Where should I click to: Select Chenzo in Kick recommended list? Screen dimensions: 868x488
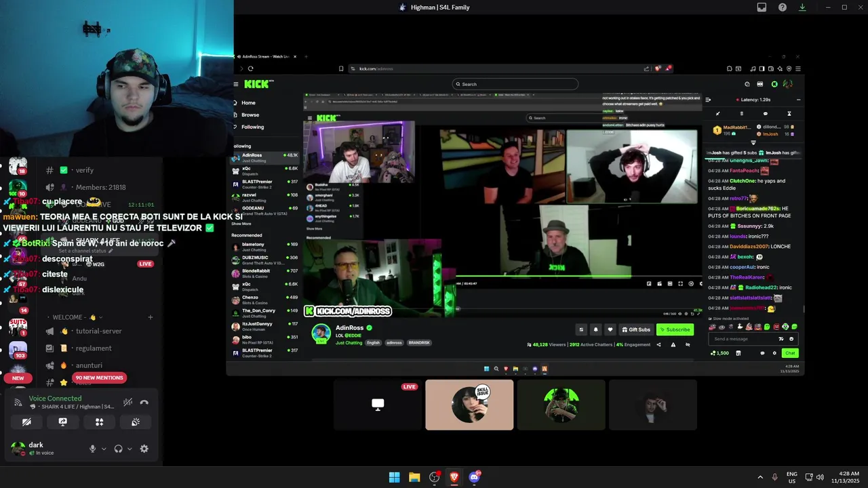coord(266,300)
